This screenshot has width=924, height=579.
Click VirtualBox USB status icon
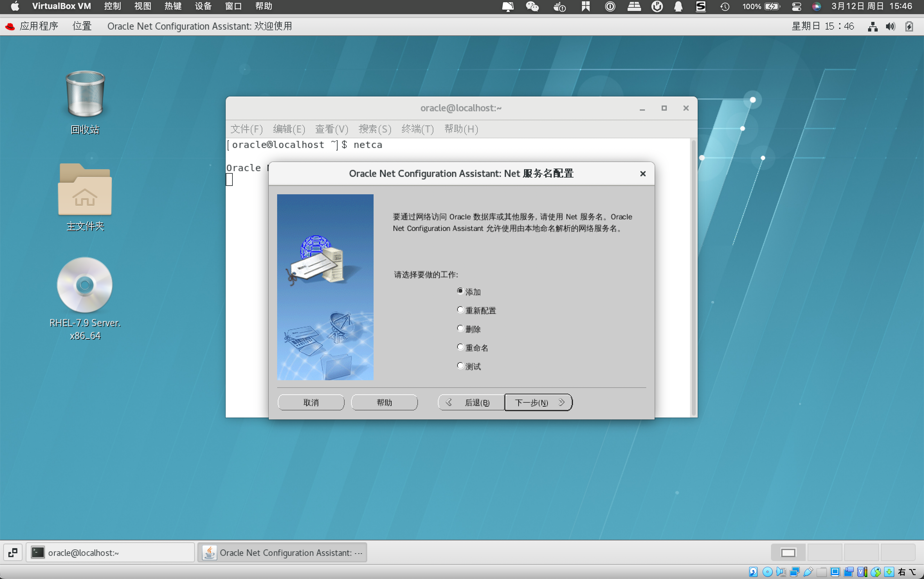tap(808, 572)
